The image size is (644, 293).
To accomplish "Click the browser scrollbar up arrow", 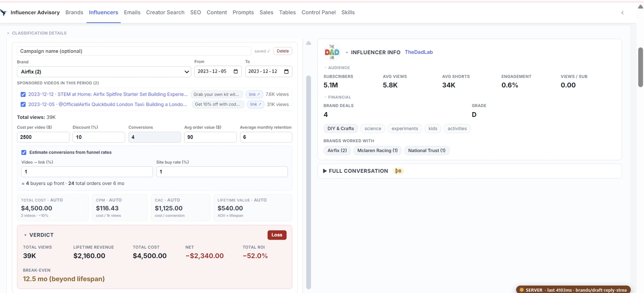I will 640,6.
